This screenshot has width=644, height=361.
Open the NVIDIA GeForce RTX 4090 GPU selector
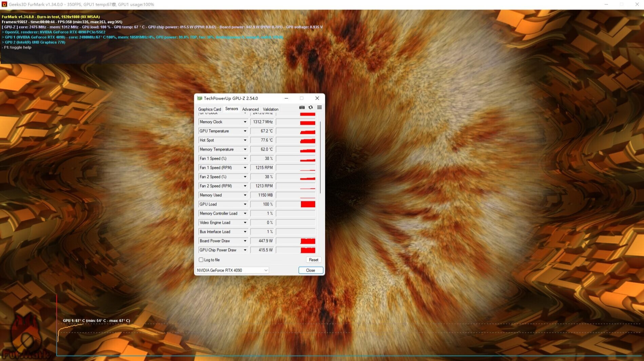(x=232, y=270)
